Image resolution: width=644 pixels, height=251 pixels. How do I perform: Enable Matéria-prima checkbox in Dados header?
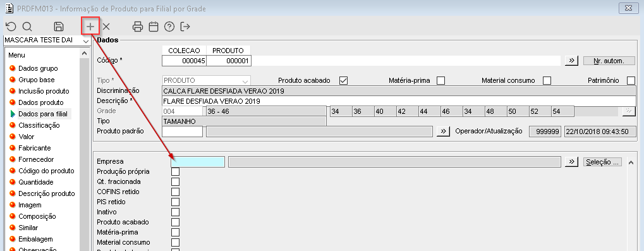coord(440,80)
